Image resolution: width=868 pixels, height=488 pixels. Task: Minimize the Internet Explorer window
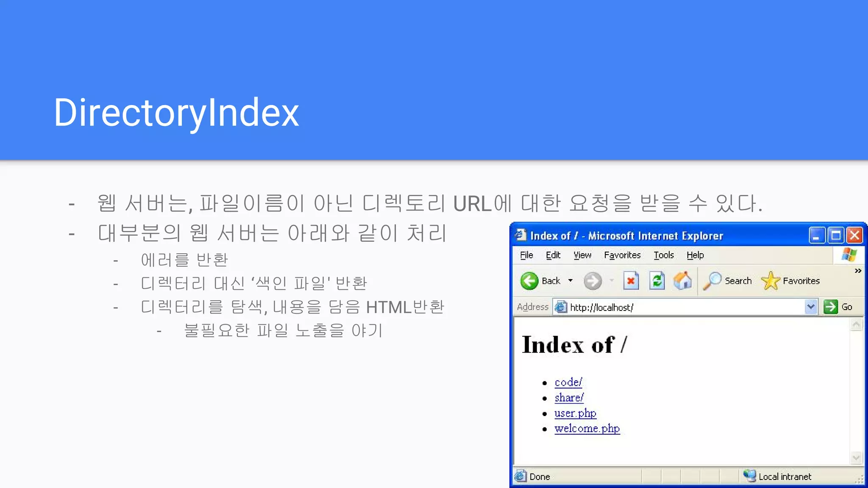tap(817, 235)
